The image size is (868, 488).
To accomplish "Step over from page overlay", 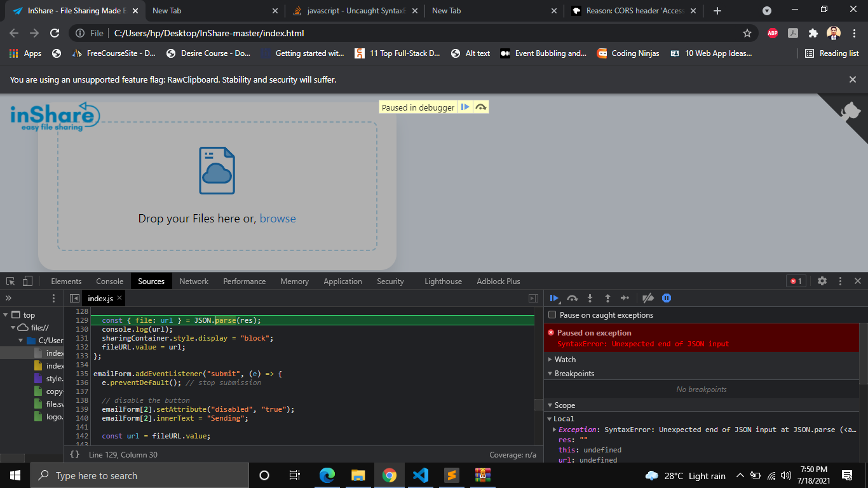I will coord(481,107).
